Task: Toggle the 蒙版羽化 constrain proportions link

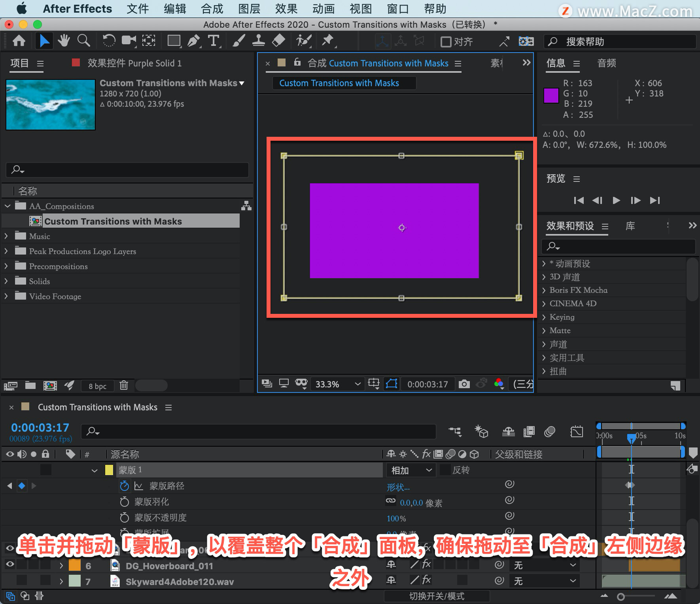Action: [391, 501]
